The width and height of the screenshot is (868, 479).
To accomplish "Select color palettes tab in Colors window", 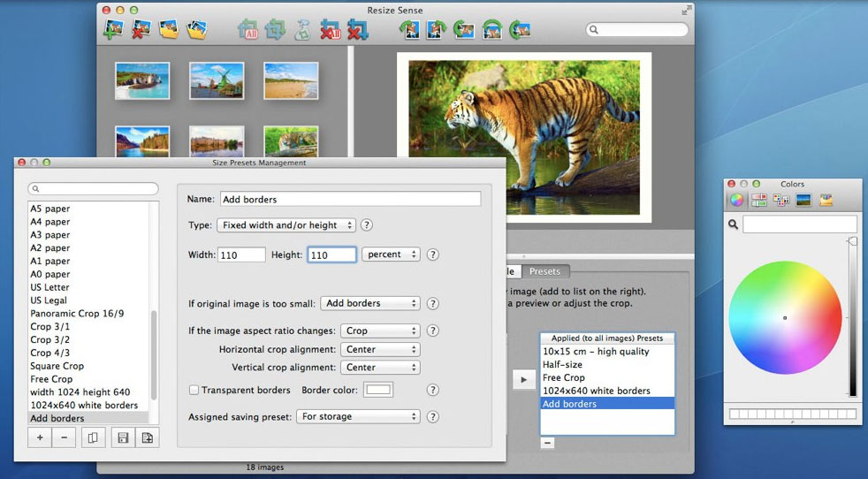I will pyautogui.click(x=781, y=200).
